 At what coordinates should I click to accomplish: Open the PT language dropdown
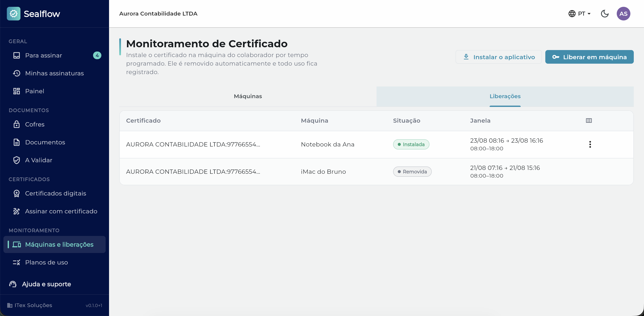[x=579, y=13]
